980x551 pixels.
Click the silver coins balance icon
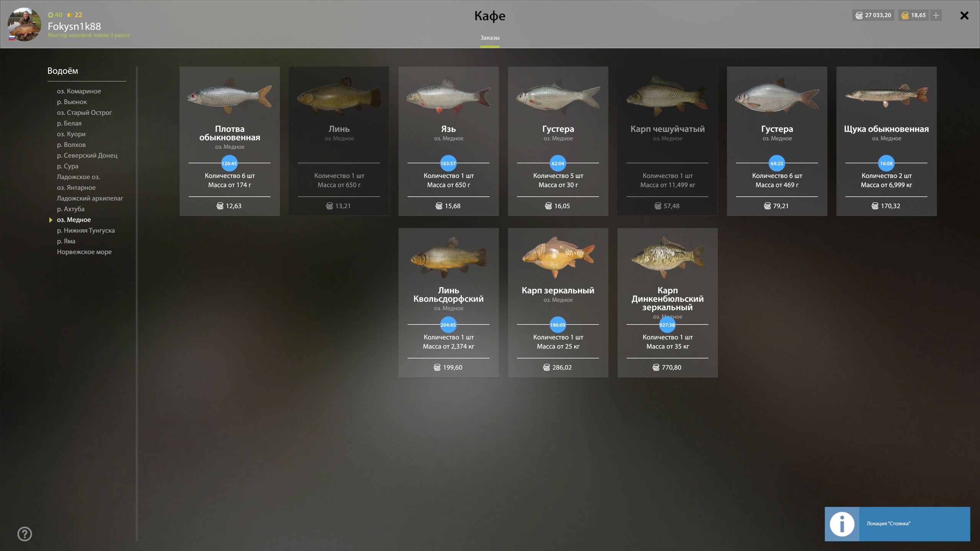click(859, 15)
